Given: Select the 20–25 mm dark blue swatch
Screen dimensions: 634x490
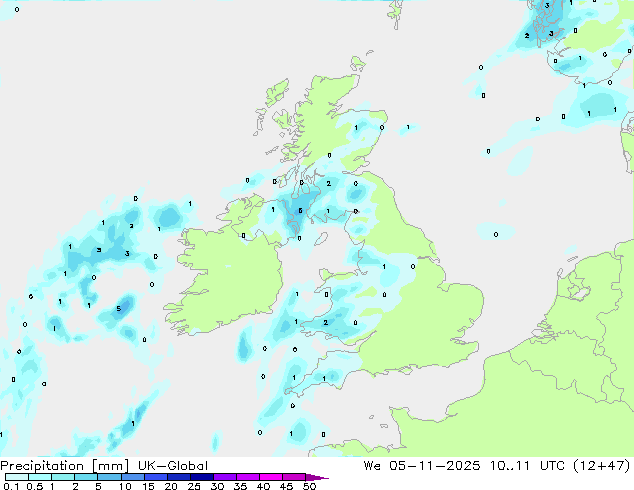Looking at the screenshot, I should [x=178, y=477].
